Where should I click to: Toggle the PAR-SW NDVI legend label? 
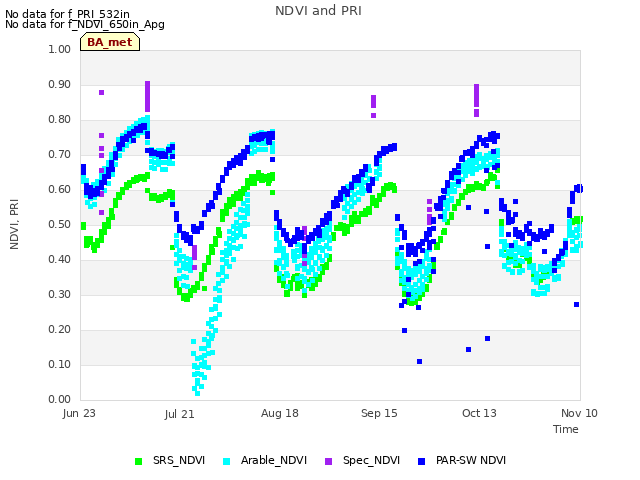471,460
